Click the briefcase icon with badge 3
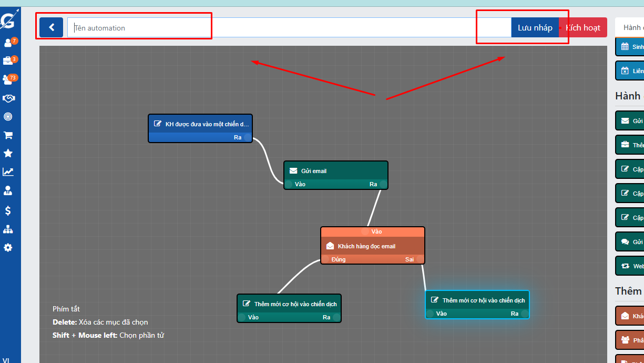Screen dimensions: 644x363 coord(8,61)
